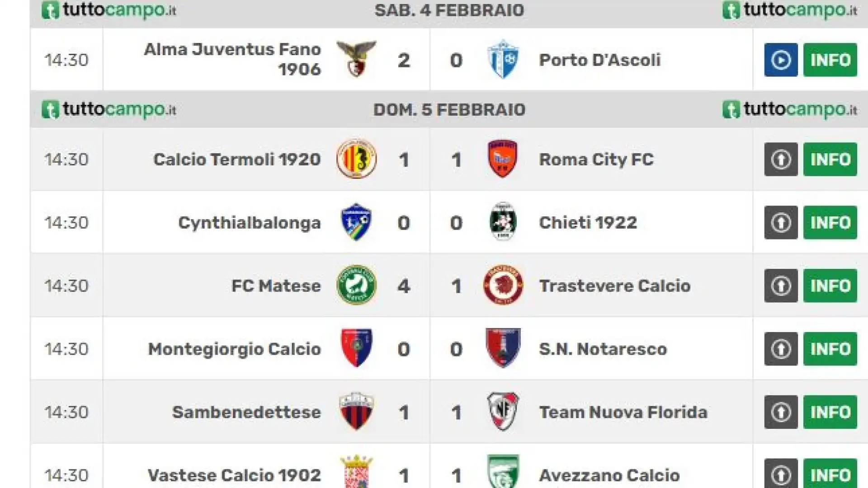Click upload arrow icon for Montegiorgio match
Viewport: 868px width, 488px height.
coord(781,349)
